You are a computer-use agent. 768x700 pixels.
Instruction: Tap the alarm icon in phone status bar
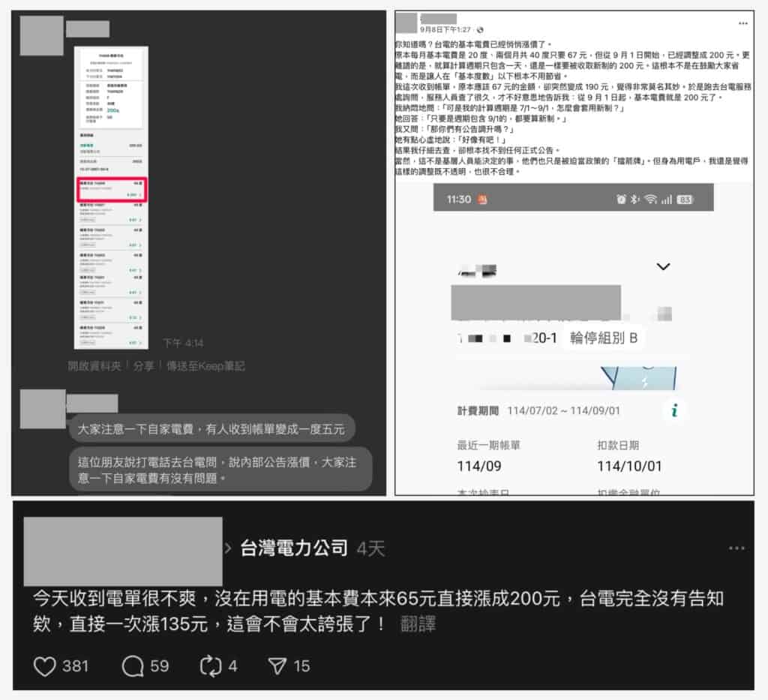(621, 199)
